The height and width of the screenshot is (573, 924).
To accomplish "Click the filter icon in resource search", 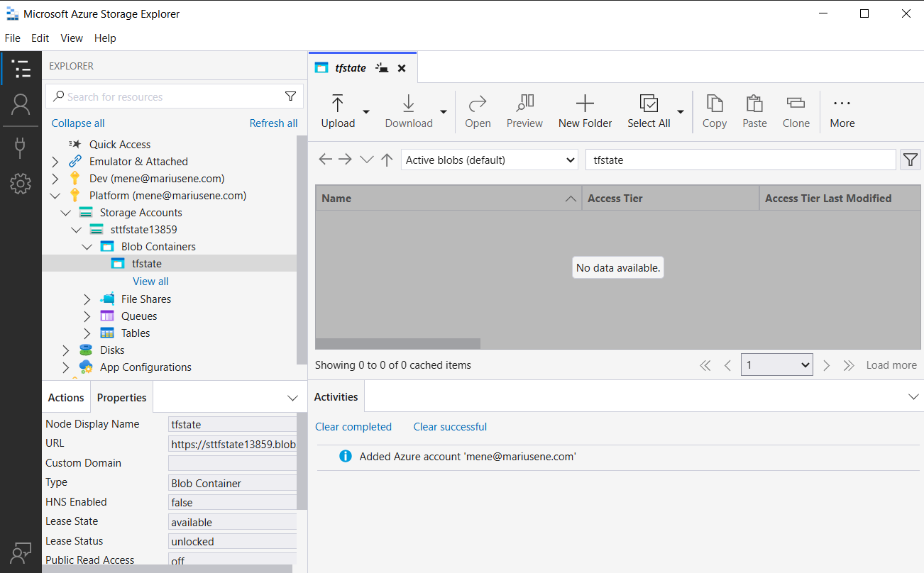I will (290, 96).
